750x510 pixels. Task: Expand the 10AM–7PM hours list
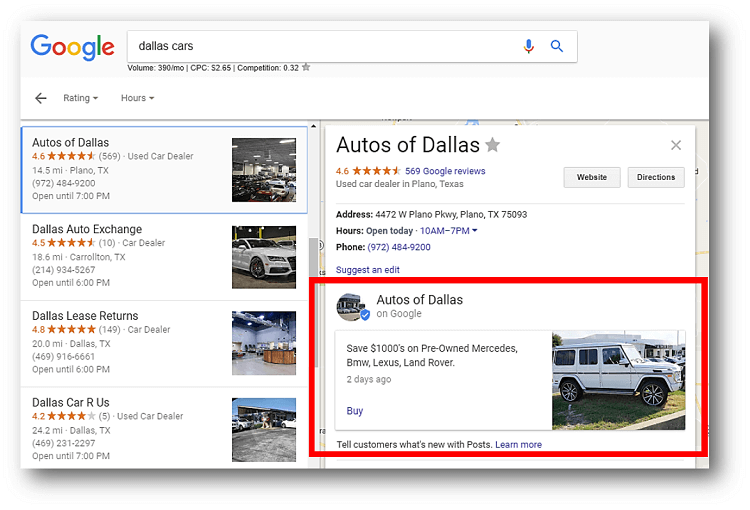[449, 231]
